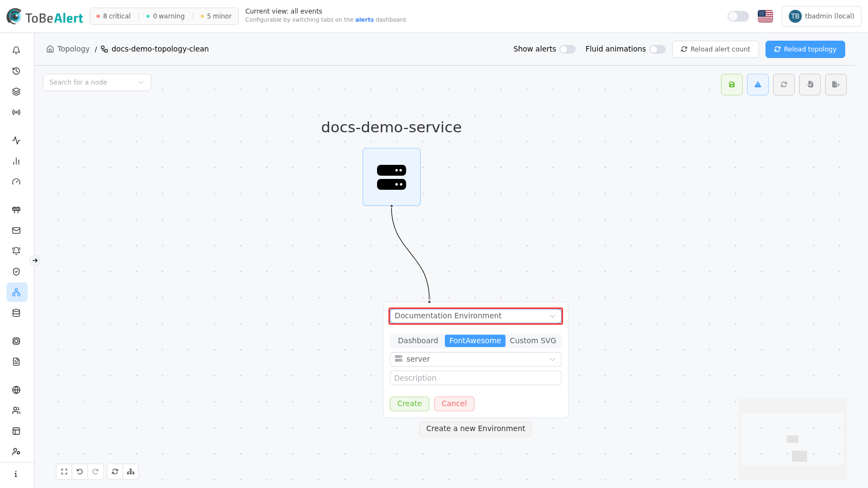
Task: Click the fit-to-screen icon at bottom left
Action: click(x=64, y=472)
